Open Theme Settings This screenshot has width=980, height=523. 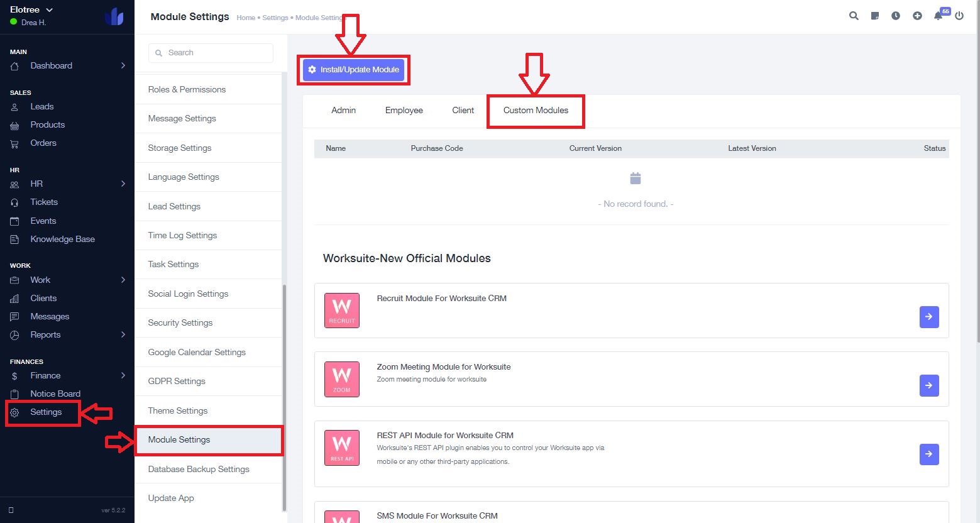(x=208, y=410)
